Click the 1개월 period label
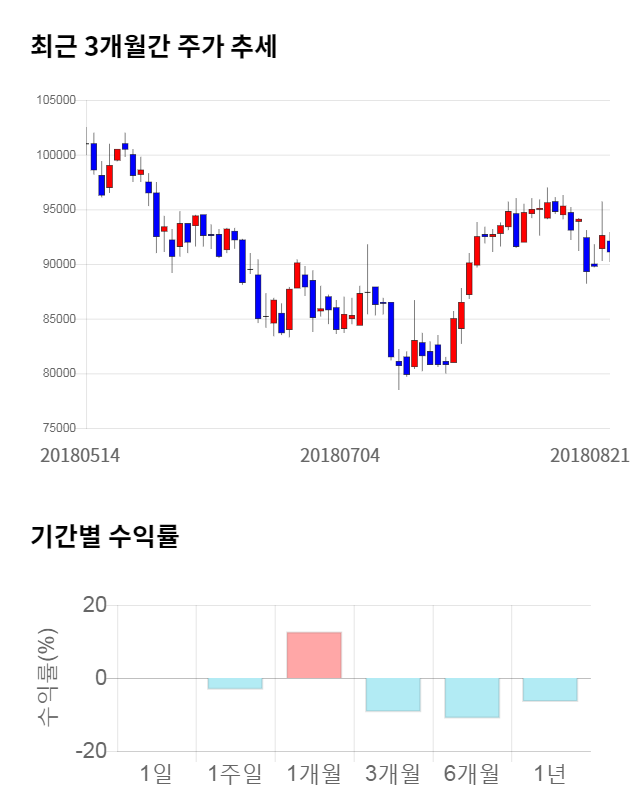640x810 pixels. tap(314, 773)
